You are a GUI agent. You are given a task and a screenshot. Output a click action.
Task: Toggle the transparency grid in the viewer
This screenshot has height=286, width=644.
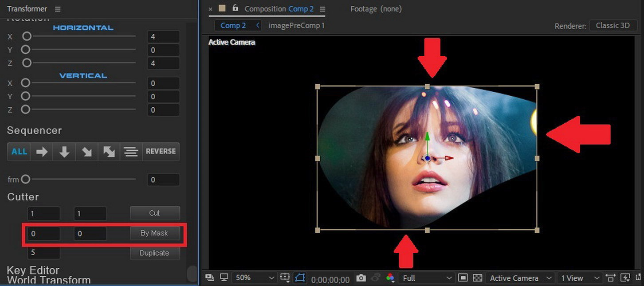click(x=478, y=278)
